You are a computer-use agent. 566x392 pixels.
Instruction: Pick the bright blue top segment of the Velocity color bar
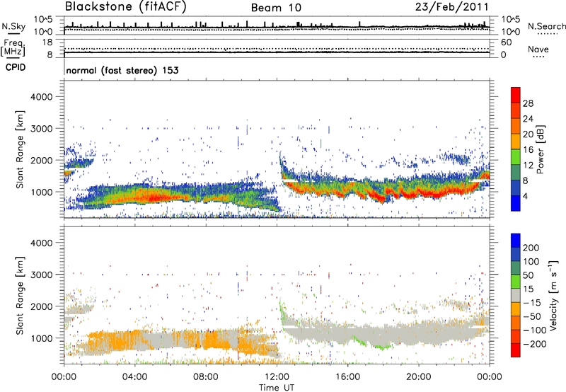[x=516, y=241]
